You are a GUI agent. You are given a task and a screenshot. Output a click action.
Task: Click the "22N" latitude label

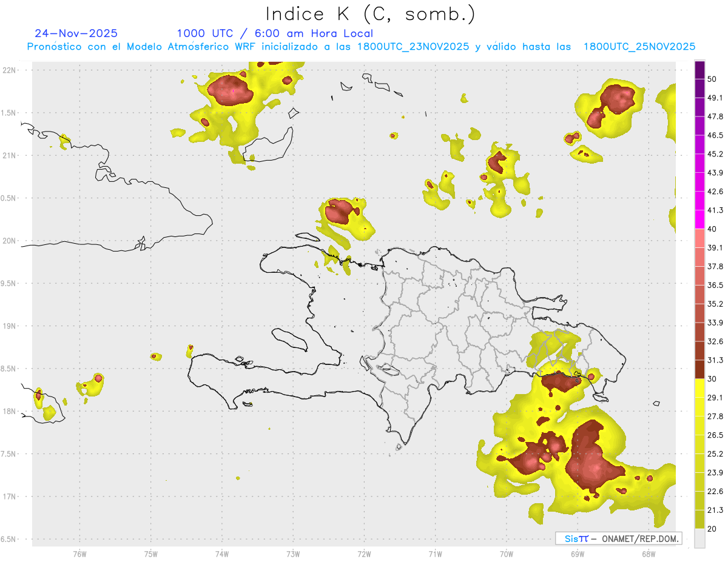pyautogui.click(x=10, y=70)
